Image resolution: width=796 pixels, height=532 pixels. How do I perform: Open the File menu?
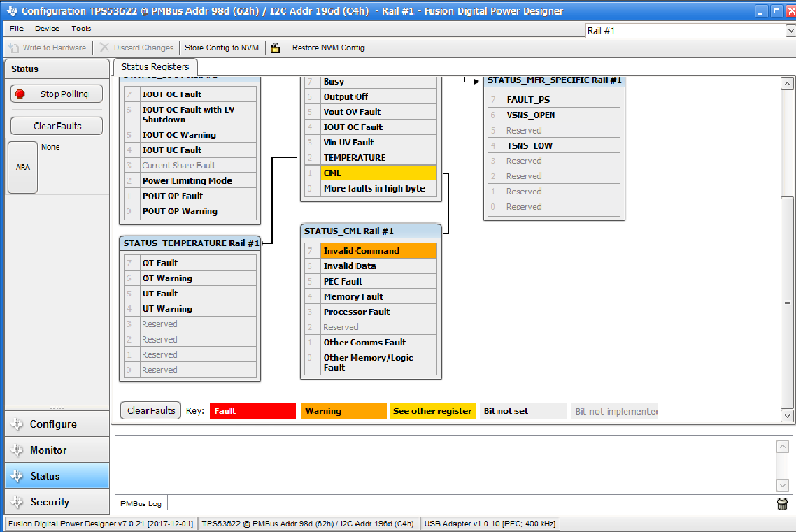click(17, 29)
